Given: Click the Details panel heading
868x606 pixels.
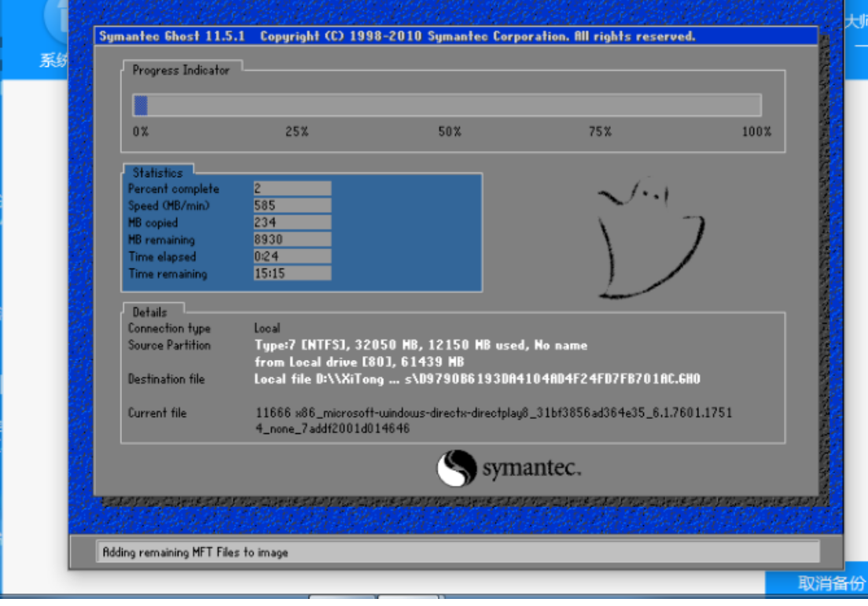Looking at the screenshot, I should [150, 312].
